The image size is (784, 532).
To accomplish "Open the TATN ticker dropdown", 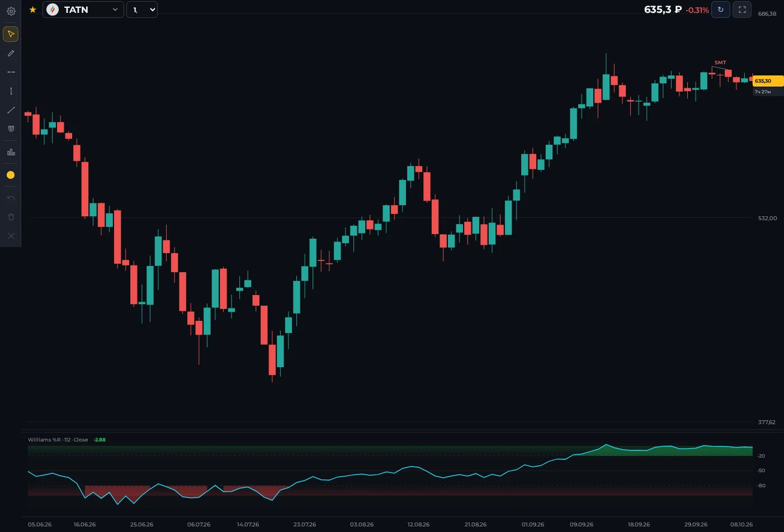I will [83, 9].
